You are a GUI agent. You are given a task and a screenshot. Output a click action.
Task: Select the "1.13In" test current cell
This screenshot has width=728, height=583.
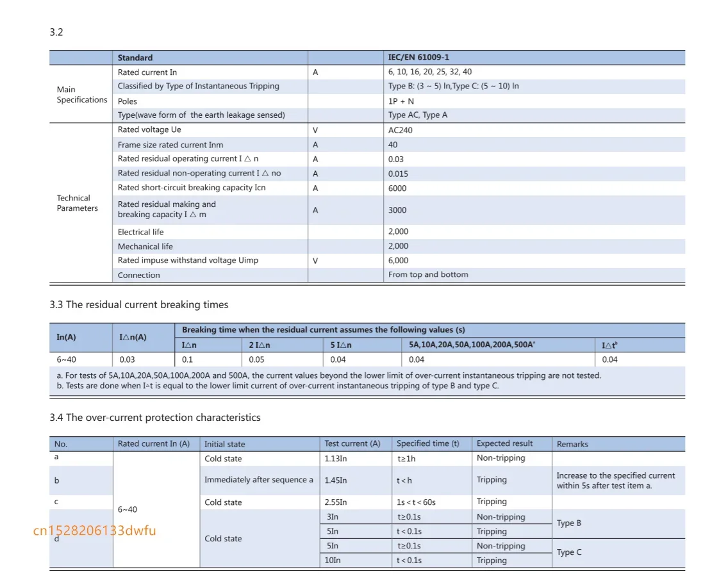pos(336,459)
